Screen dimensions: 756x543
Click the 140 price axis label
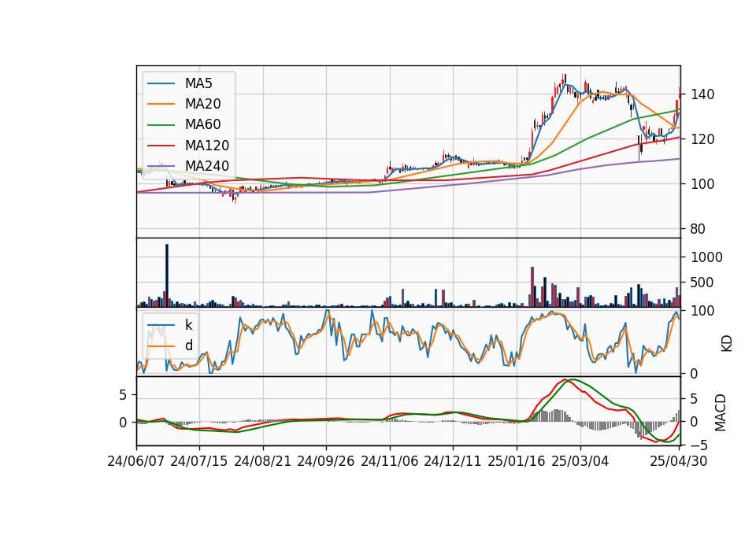click(702, 94)
